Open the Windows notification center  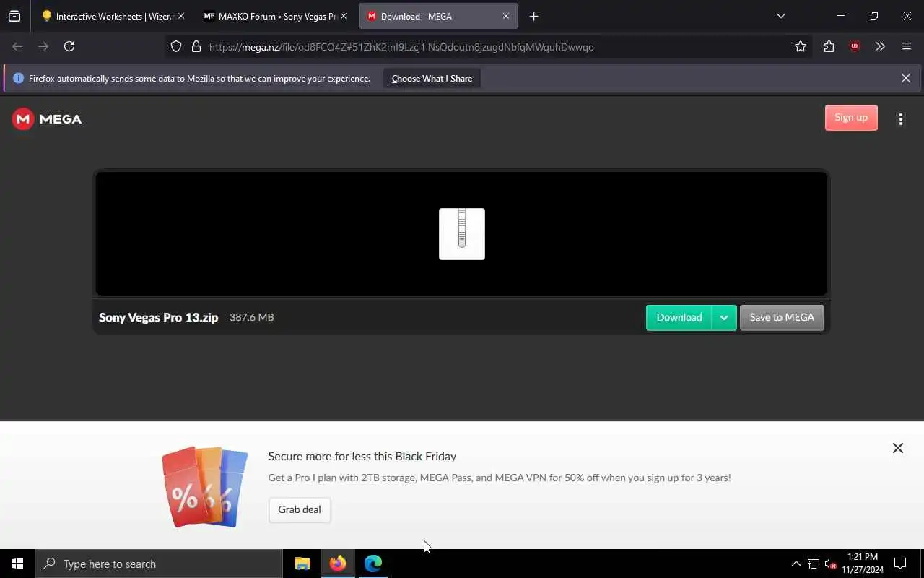[x=900, y=564]
